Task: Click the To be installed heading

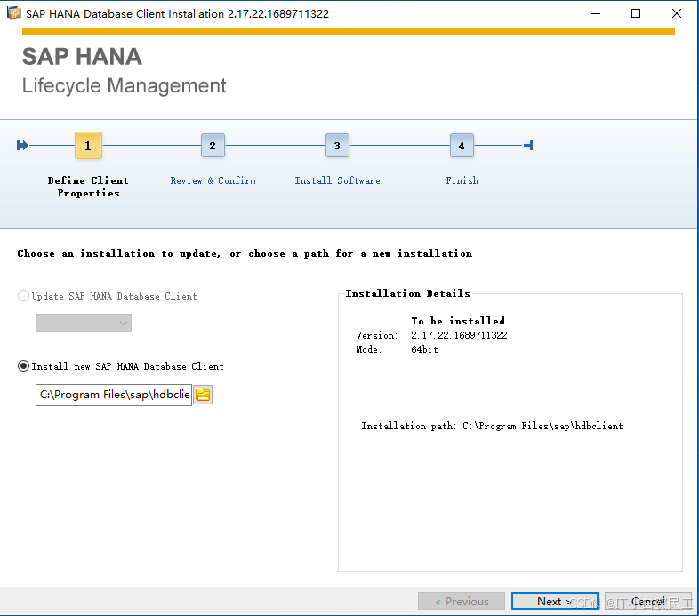Action: [458, 321]
